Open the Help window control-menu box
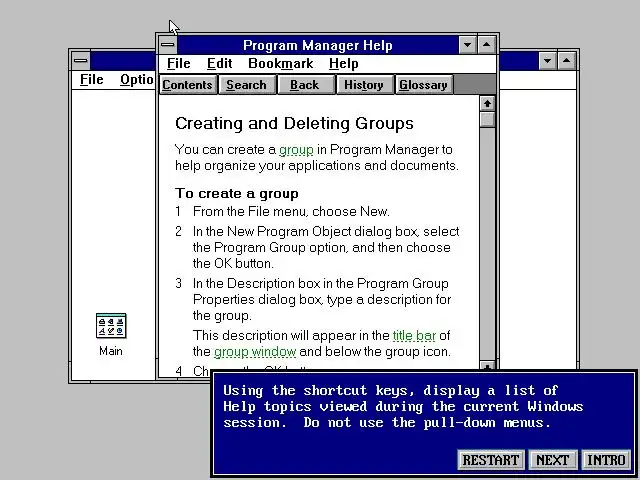The width and height of the screenshot is (640, 480). point(168,45)
